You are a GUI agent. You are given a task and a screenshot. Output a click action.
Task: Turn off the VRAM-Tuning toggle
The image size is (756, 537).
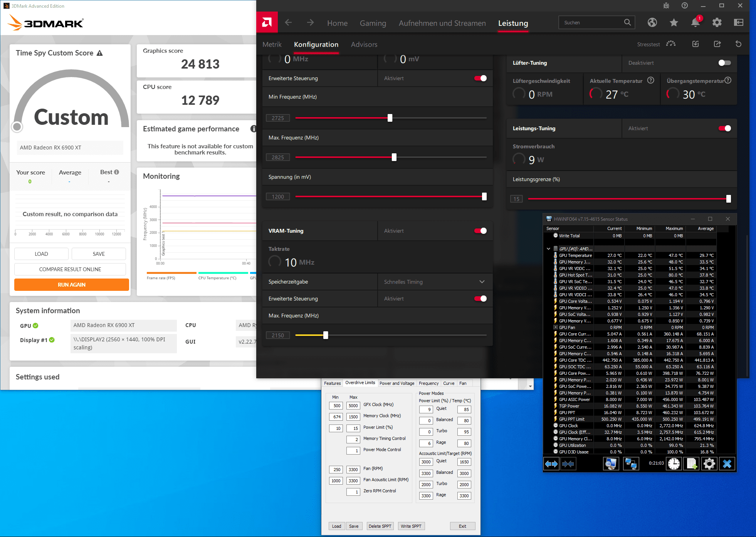(x=480, y=231)
